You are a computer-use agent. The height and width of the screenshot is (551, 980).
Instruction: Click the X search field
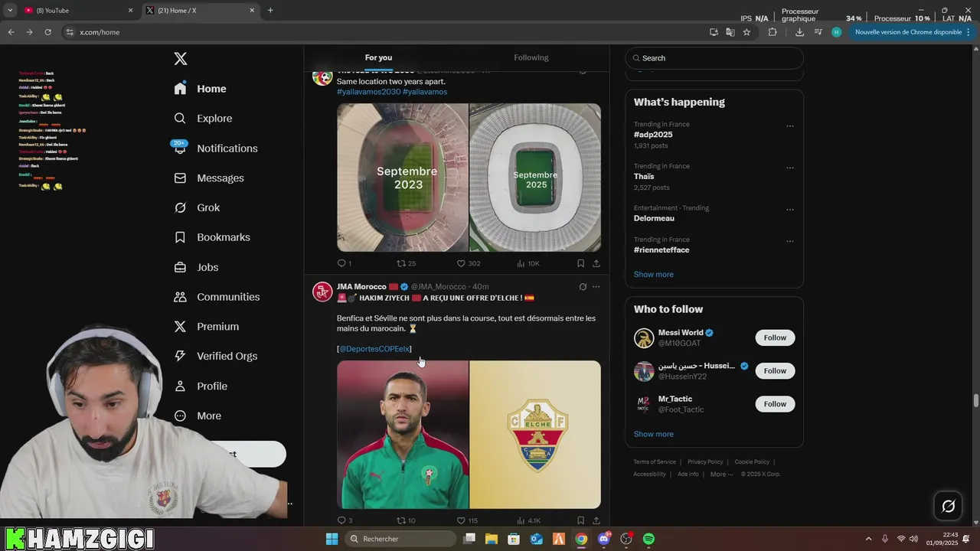[714, 58]
